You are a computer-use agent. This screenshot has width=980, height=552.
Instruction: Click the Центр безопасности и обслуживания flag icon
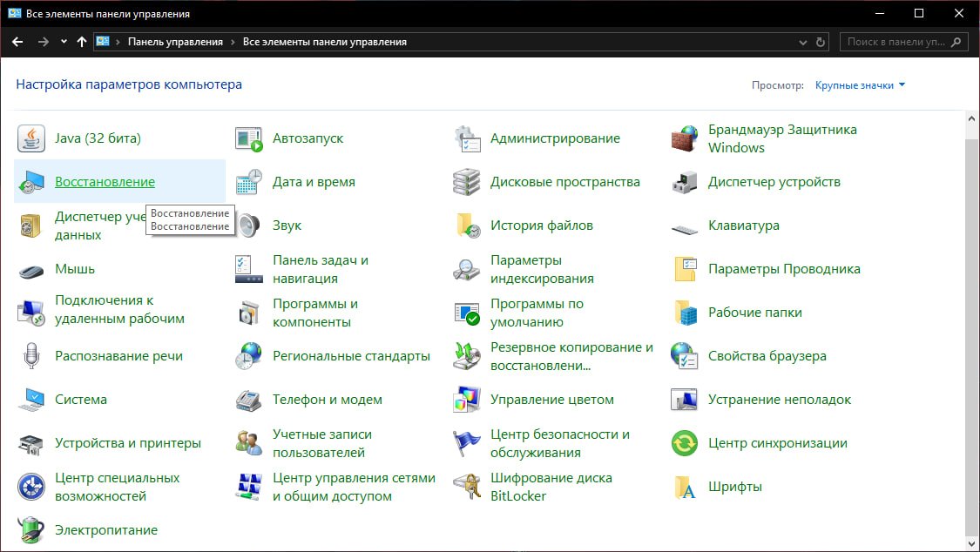tap(467, 443)
